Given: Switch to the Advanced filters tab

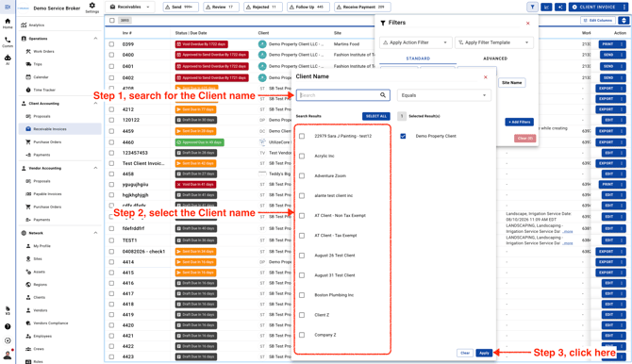Looking at the screenshot, I should click(x=495, y=58).
